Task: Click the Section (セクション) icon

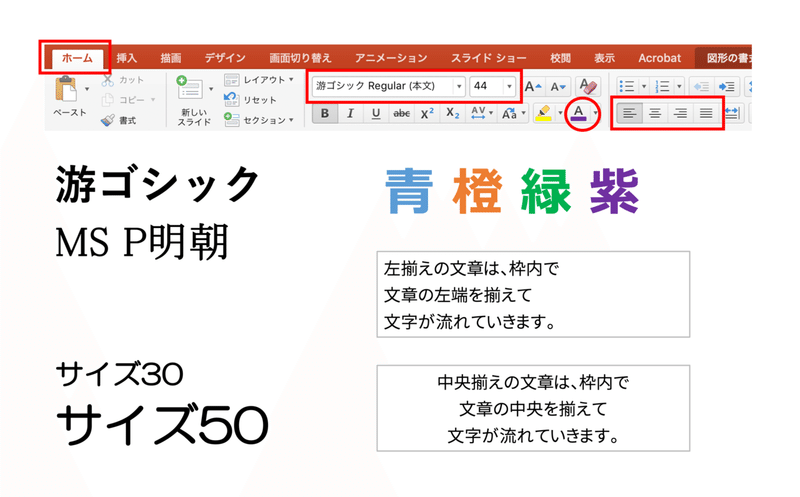Action: coord(232,119)
